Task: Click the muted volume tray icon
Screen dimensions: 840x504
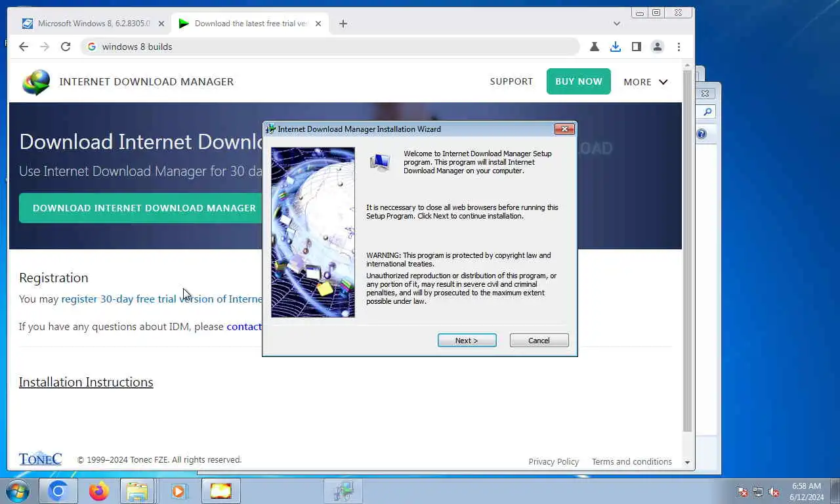Action: pyautogui.click(x=774, y=492)
